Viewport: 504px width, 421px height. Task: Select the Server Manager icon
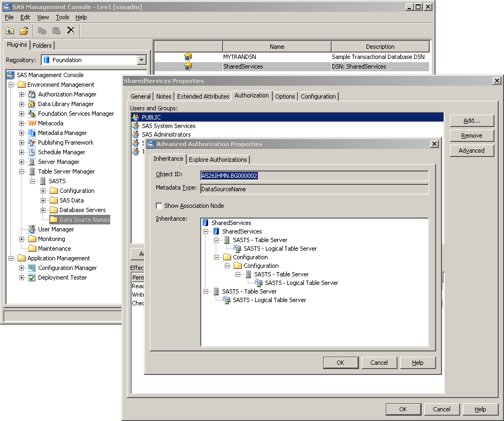tap(32, 162)
